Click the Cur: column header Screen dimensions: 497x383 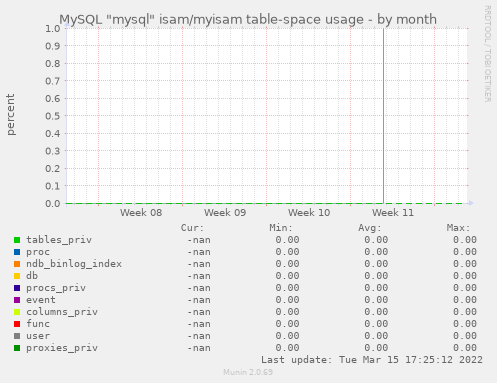point(192,228)
